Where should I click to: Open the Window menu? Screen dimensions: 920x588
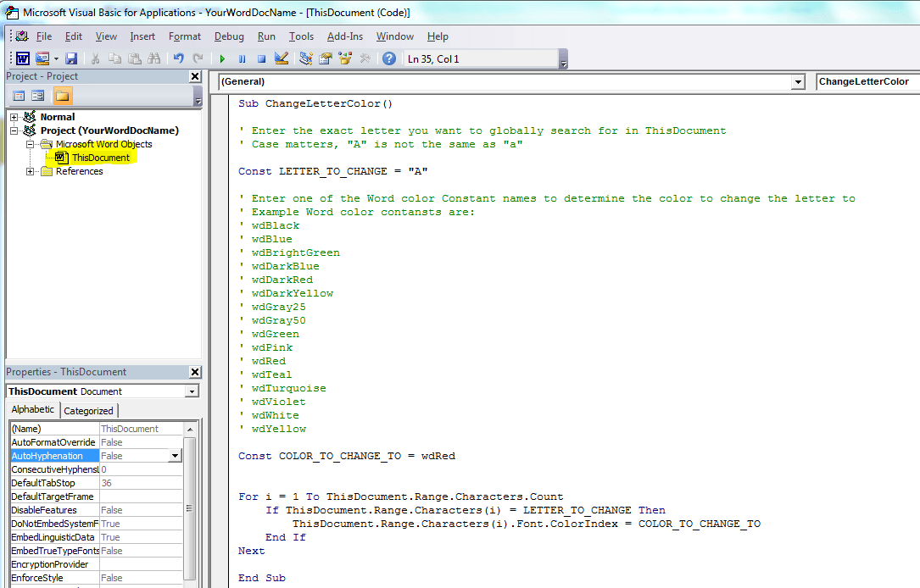[x=395, y=36]
